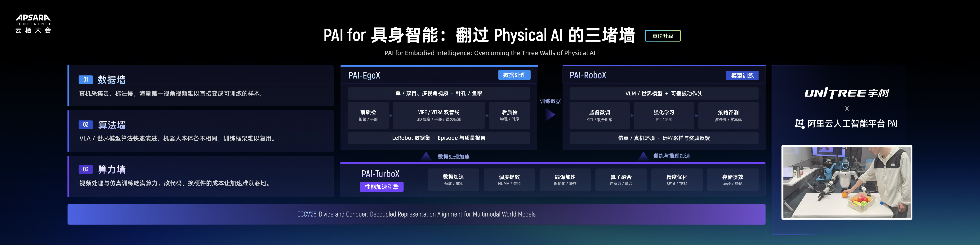Click the 02 number badge
This screenshot has height=245, width=980.
pyautogui.click(x=86, y=124)
